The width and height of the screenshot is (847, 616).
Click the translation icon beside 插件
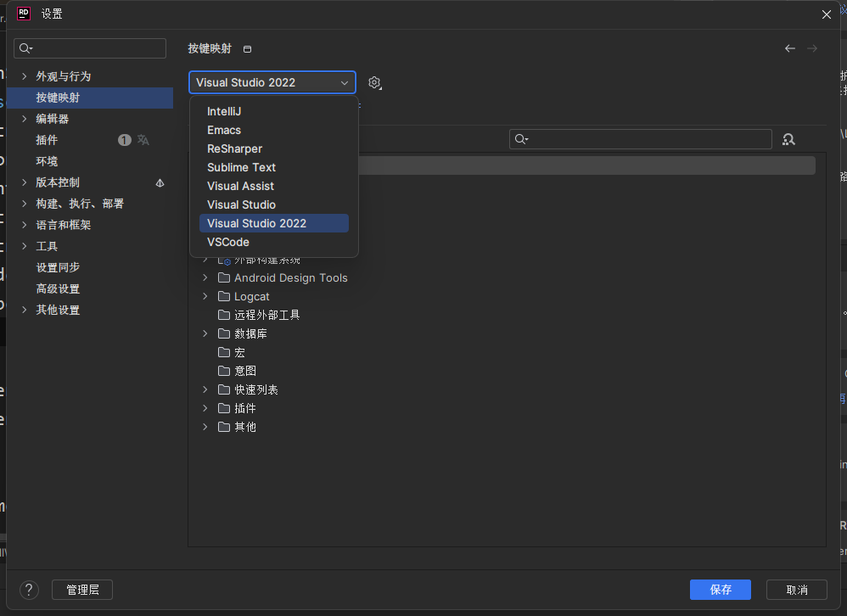tap(144, 140)
